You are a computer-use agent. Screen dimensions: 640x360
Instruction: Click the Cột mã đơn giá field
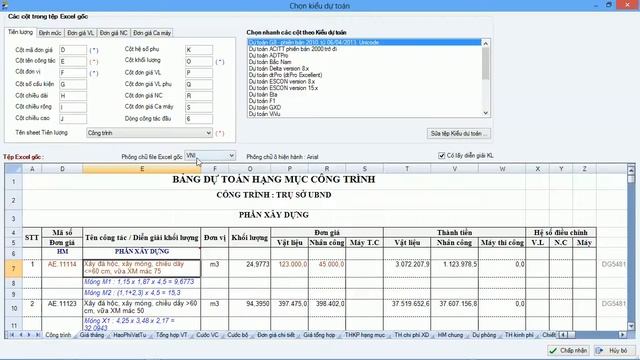click(x=73, y=50)
